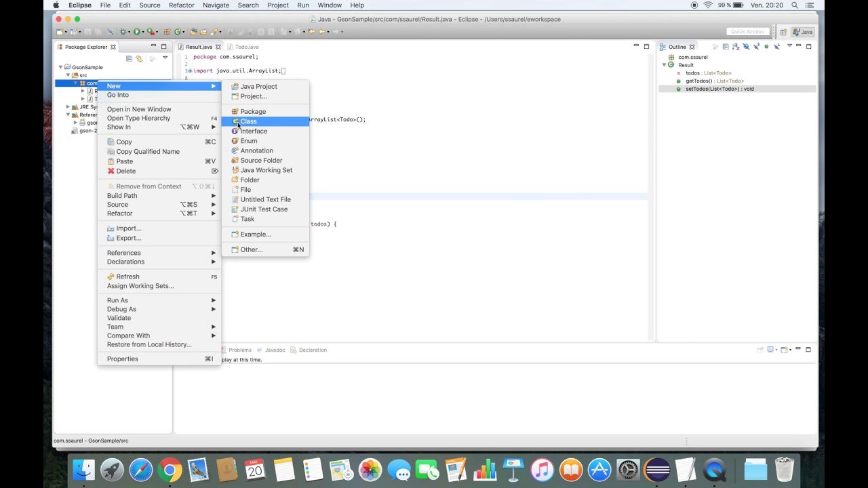868x488 pixels.
Task: Click the Open Perspective icon
Action: click(x=783, y=32)
